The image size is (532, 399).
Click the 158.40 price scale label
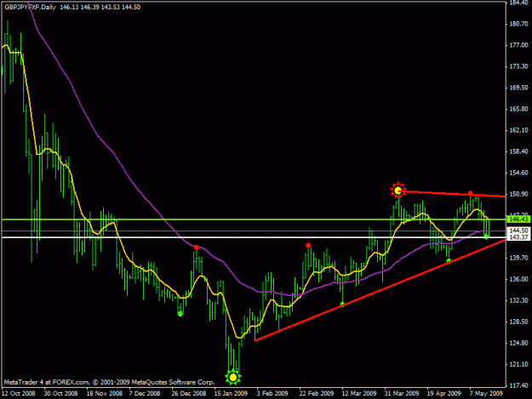tap(518, 151)
